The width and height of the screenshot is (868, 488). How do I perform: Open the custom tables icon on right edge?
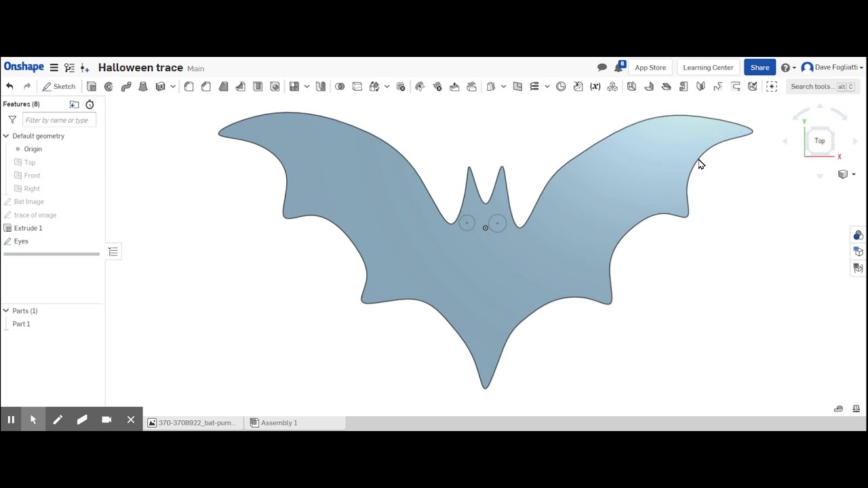pyautogui.click(x=858, y=268)
